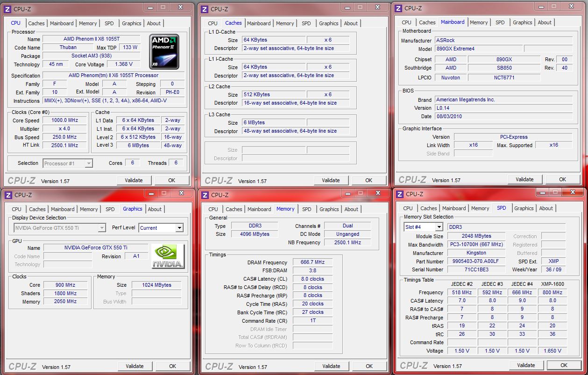Viewport: 588px width, 375px height.
Task: Open the Caches tab in the Memory window
Action: [234, 209]
